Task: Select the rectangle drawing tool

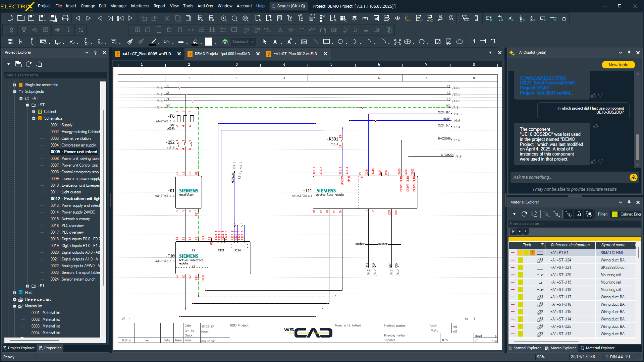Action: (326, 42)
